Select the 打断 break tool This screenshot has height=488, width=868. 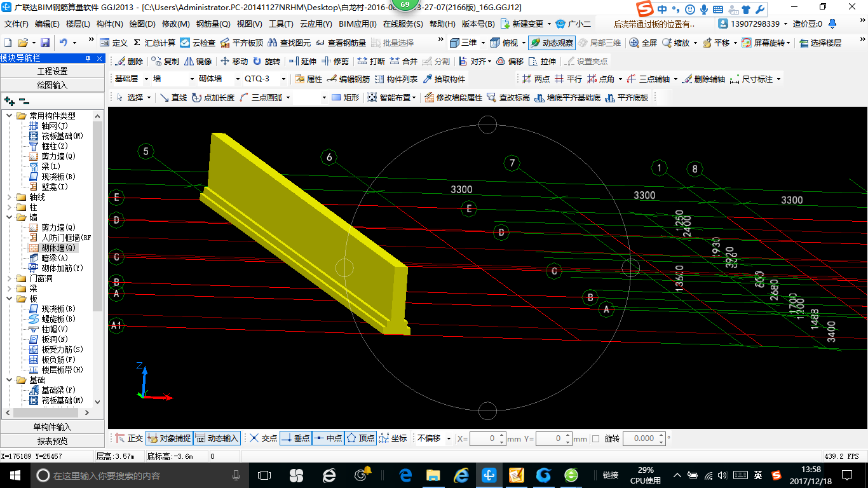click(x=371, y=61)
